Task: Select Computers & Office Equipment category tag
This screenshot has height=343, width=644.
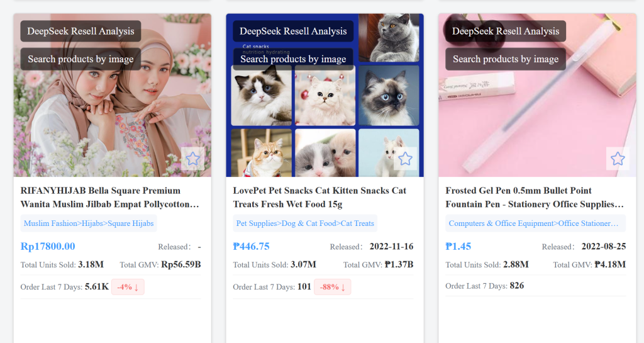Action: click(536, 223)
